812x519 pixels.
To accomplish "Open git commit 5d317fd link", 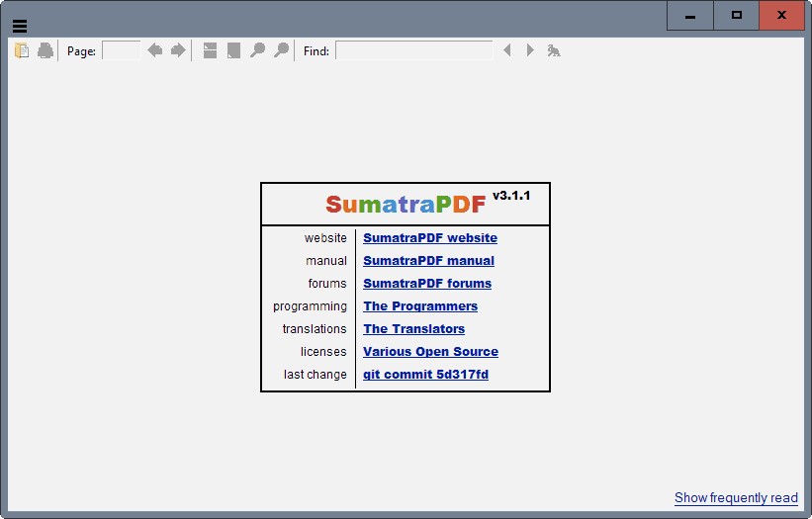I will [x=425, y=375].
